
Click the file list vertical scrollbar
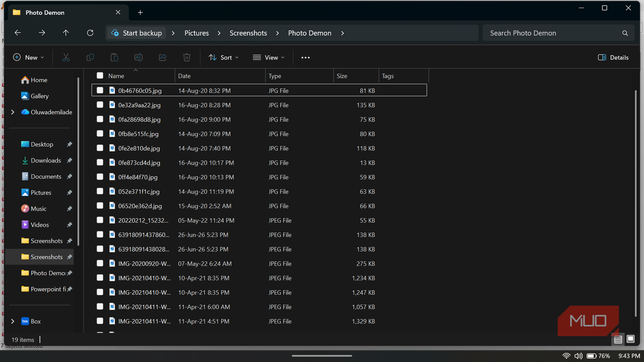coord(636,203)
